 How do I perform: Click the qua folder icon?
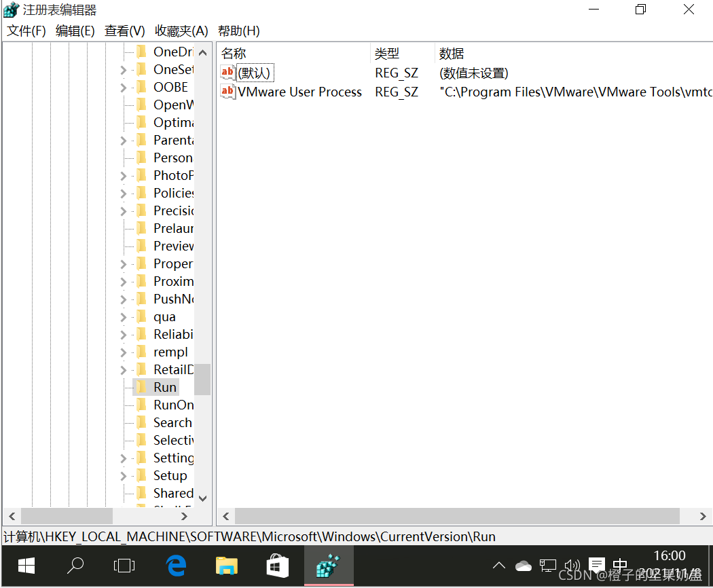141,316
